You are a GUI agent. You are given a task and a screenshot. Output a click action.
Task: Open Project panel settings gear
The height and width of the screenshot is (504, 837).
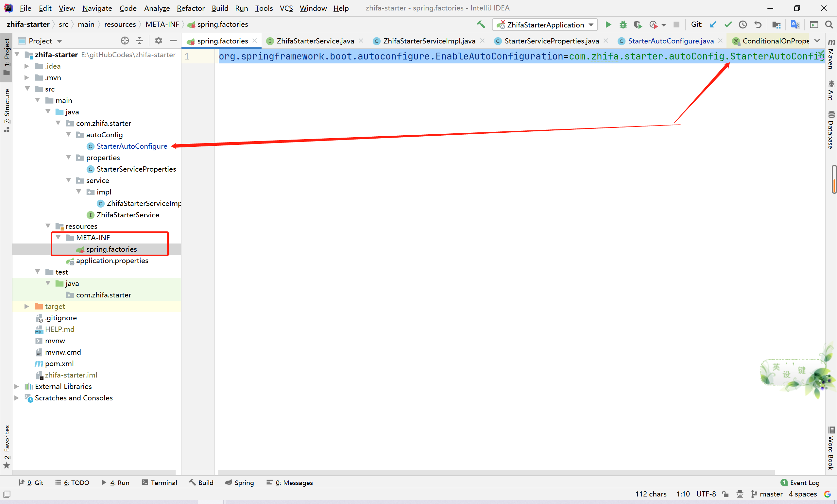[x=158, y=41]
